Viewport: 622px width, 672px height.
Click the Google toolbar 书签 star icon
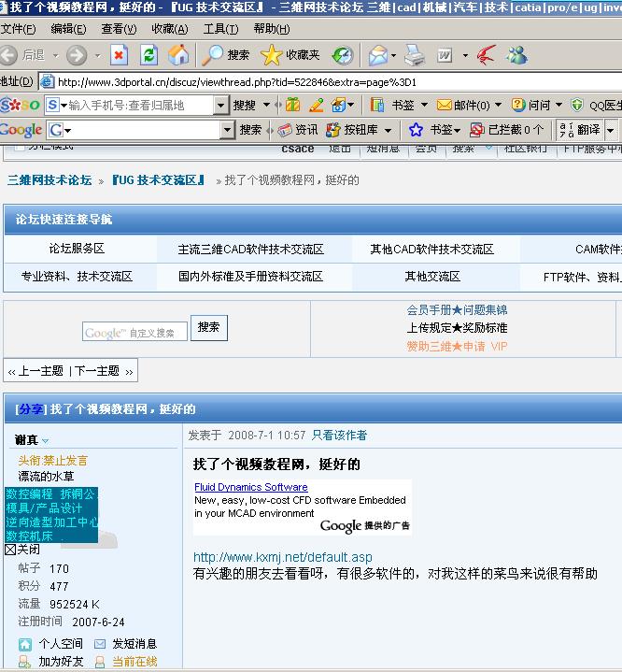click(416, 129)
